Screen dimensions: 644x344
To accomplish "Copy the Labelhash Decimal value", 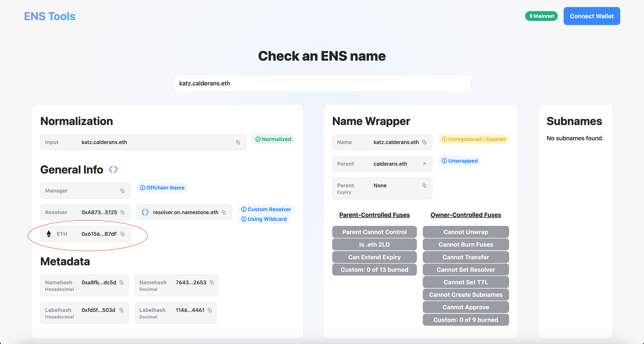I will pyautogui.click(x=209, y=310).
